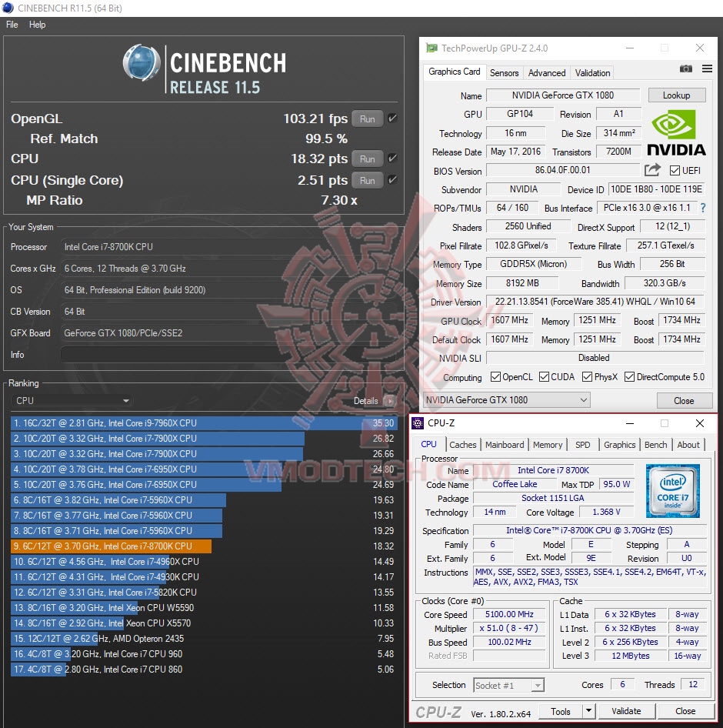Switch to the About tab in CPU-Z

pos(688,445)
